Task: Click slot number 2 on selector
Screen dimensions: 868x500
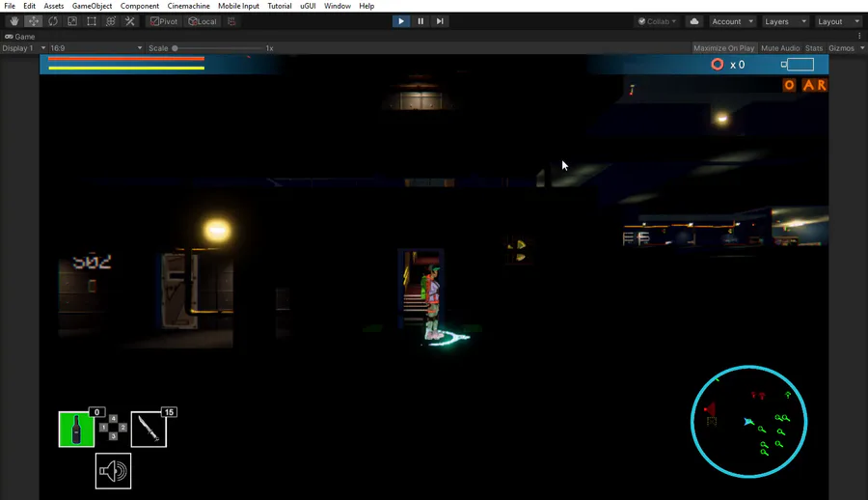Action: pos(122,428)
